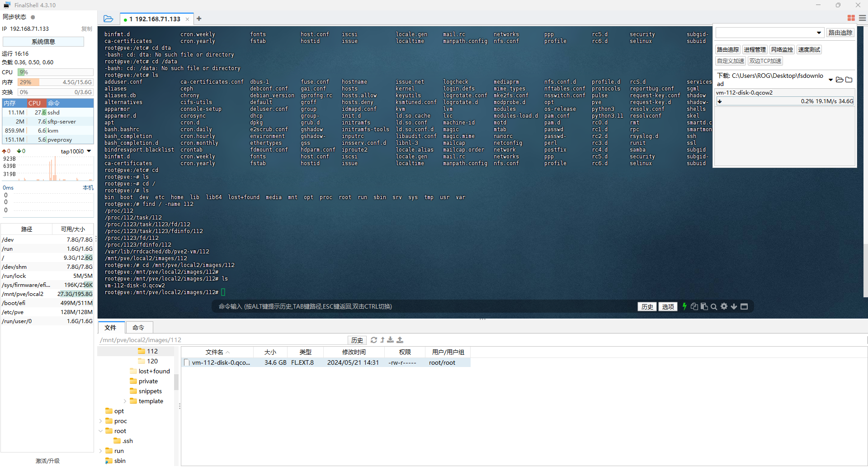Click the download arrow on vm-112-disk-0.qcow2 progress
This screenshot has height=467, width=868.
click(720, 101)
